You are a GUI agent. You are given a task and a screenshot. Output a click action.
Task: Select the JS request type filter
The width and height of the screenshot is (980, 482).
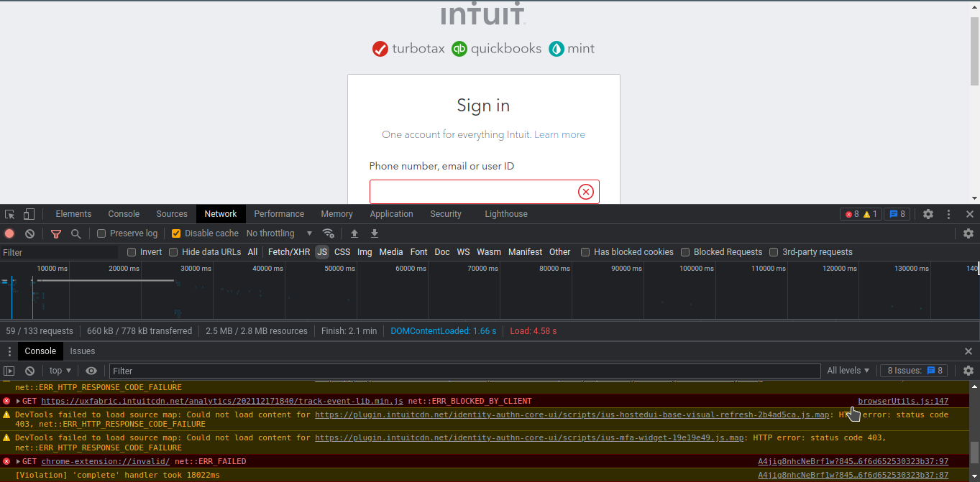[322, 252]
